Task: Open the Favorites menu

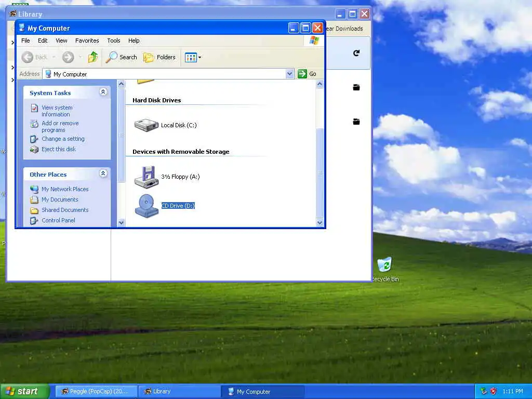Action: pos(87,41)
